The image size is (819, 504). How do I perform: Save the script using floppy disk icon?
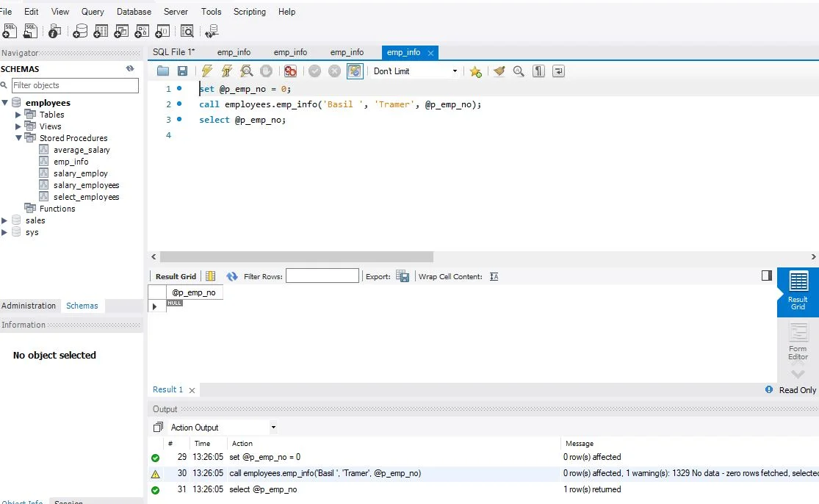(182, 71)
